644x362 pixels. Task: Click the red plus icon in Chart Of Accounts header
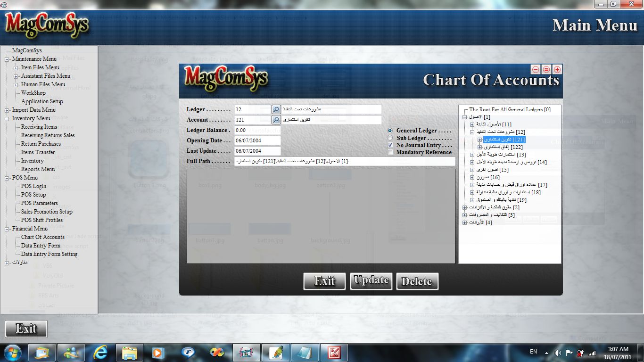tap(557, 69)
